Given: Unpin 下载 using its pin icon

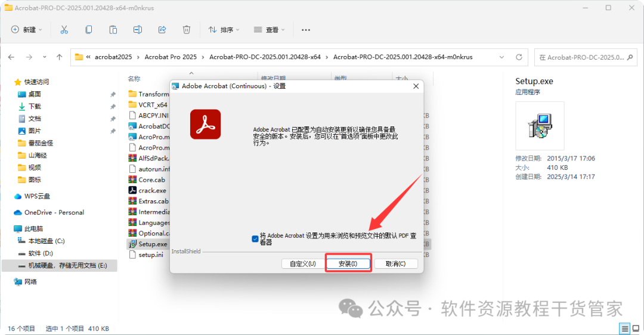Looking at the screenshot, I should (113, 107).
